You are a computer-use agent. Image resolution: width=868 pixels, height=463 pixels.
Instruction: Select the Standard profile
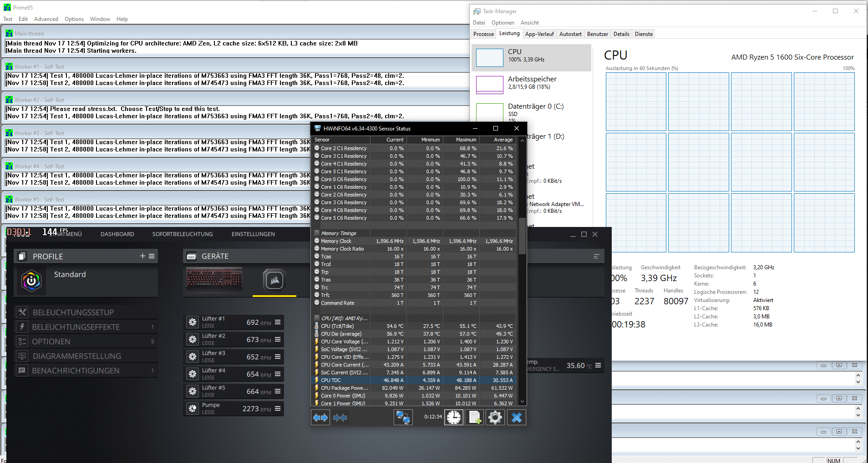(x=70, y=275)
